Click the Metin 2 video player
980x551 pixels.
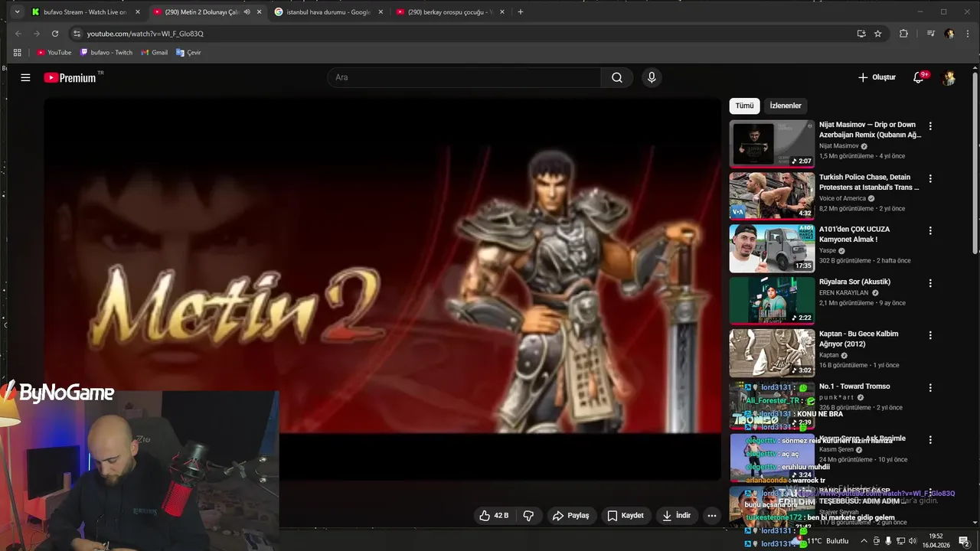tap(383, 289)
